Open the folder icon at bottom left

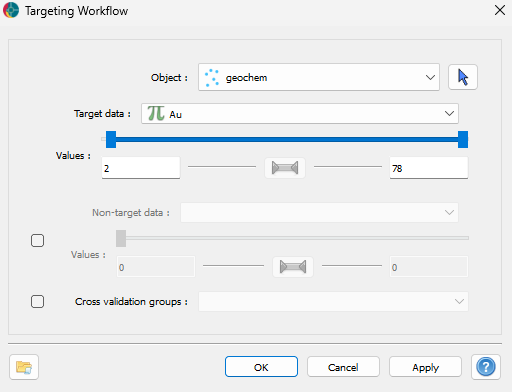click(x=24, y=367)
